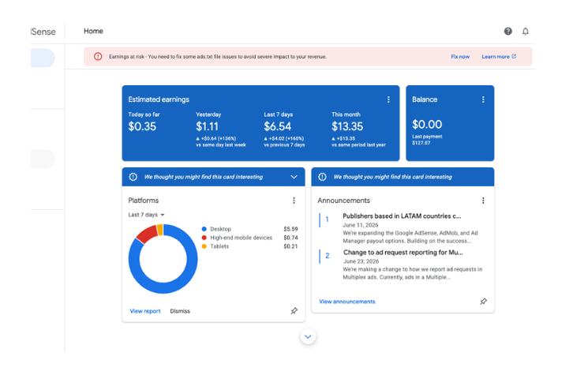Open the LATAM countries publishers announcement

click(x=402, y=216)
